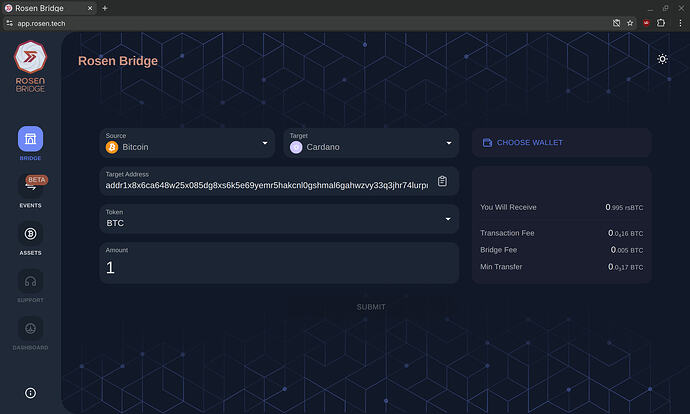The height and width of the screenshot is (414, 690).
Task: Open a new browser tab
Action: pyautogui.click(x=105, y=7)
